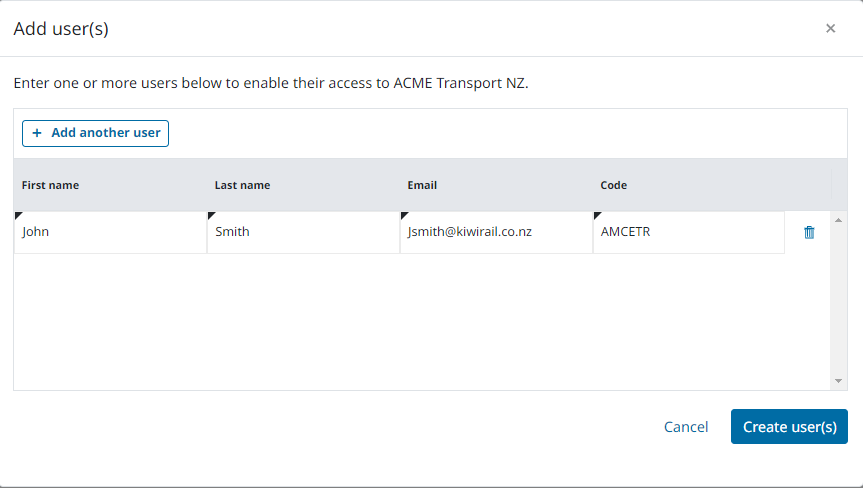Screen dimensions: 863x488
Task: Click the Last name column header
Action: tap(242, 185)
